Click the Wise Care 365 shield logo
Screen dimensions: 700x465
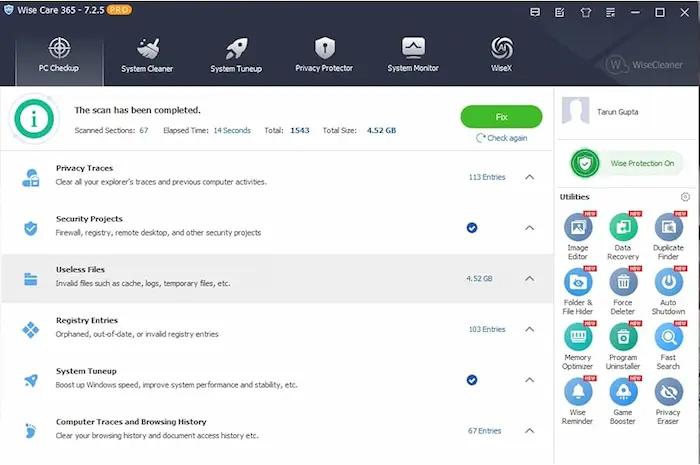pos(8,10)
